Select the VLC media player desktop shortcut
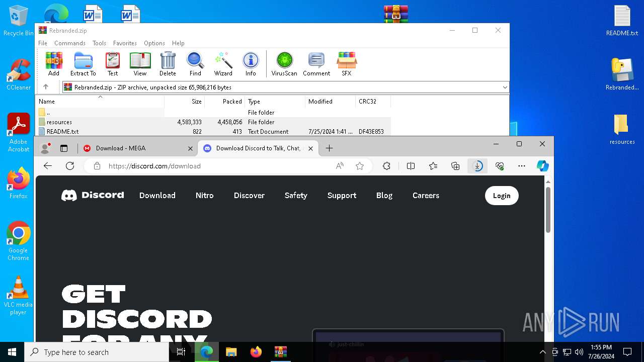 click(x=18, y=296)
